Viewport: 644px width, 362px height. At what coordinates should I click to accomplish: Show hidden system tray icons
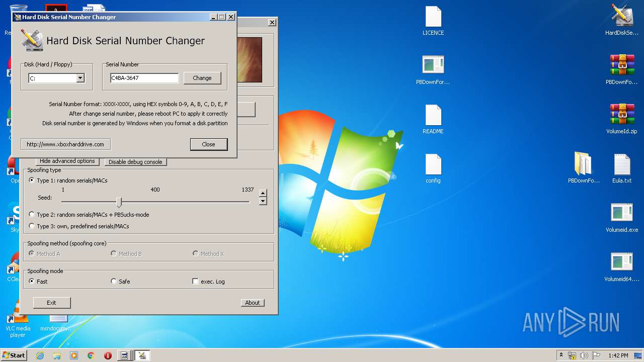pyautogui.click(x=561, y=355)
